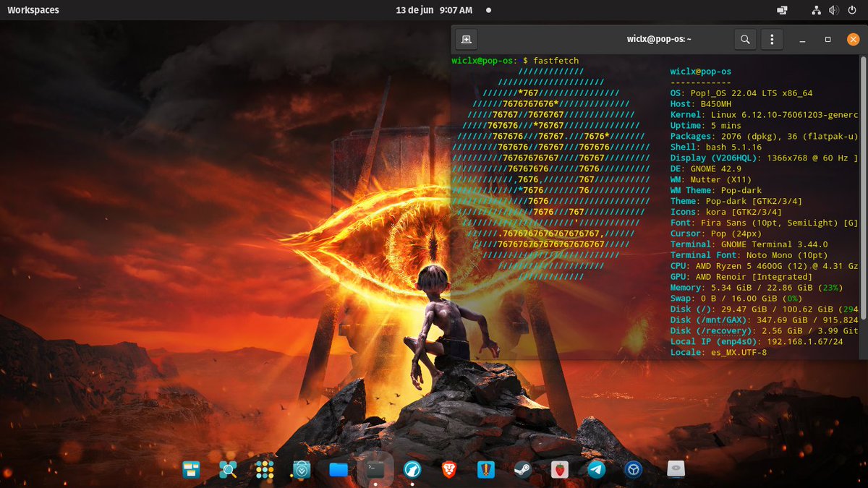Image resolution: width=868 pixels, height=488 pixels.
Task: Open terminal search magnifier button
Action: (x=745, y=39)
